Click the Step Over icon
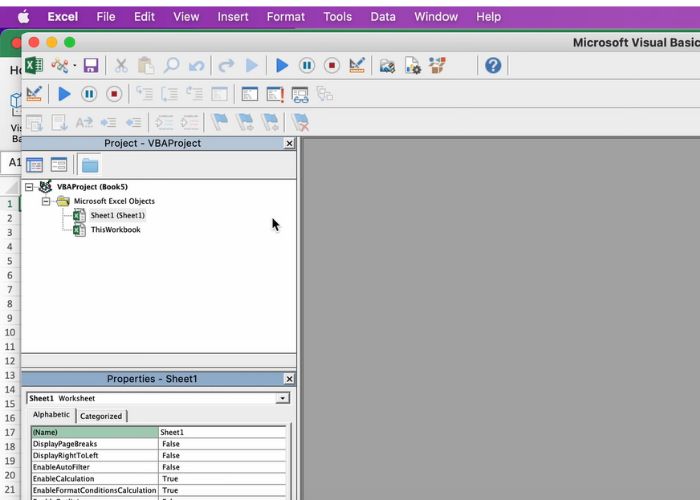This screenshot has width=700, height=500. (x=170, y=94)
